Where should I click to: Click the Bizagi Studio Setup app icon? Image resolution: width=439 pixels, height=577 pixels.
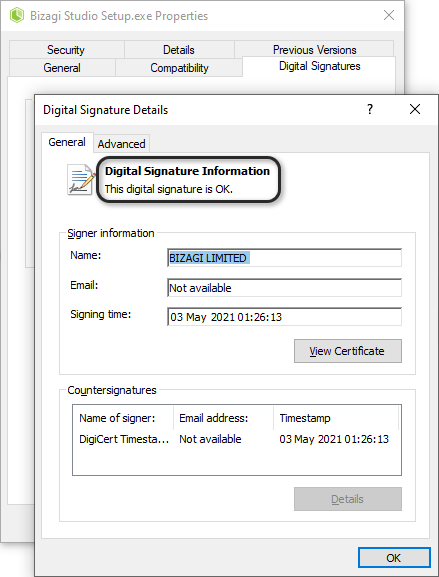pos(17,15)
